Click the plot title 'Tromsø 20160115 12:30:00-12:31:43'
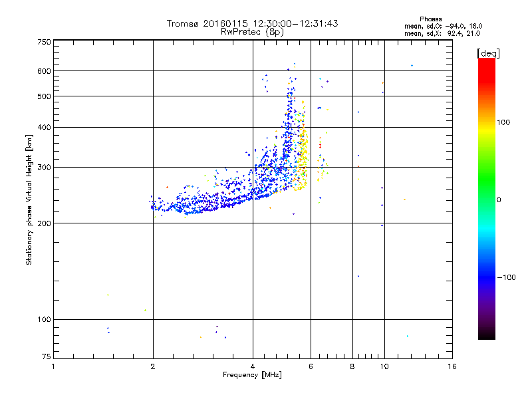 252,23
